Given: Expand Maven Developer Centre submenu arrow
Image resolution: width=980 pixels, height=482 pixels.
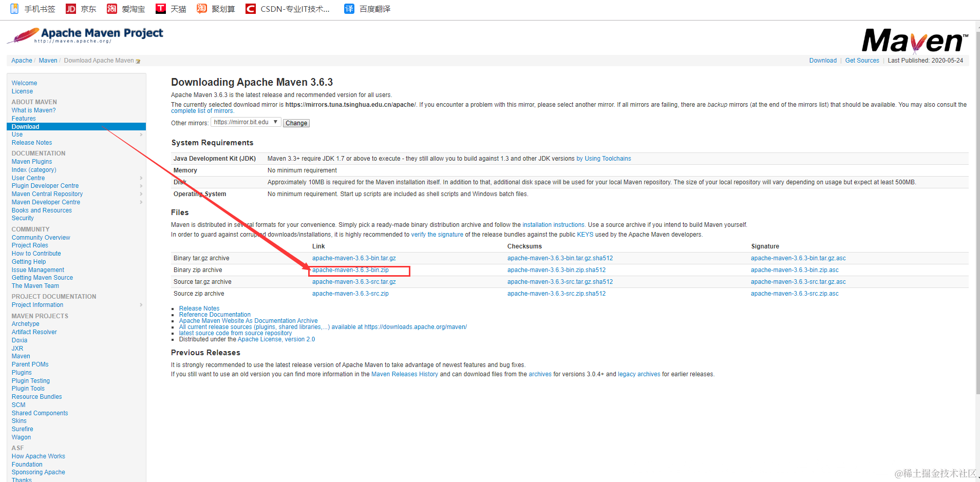Looking at the screenshot, I should 141,202.
